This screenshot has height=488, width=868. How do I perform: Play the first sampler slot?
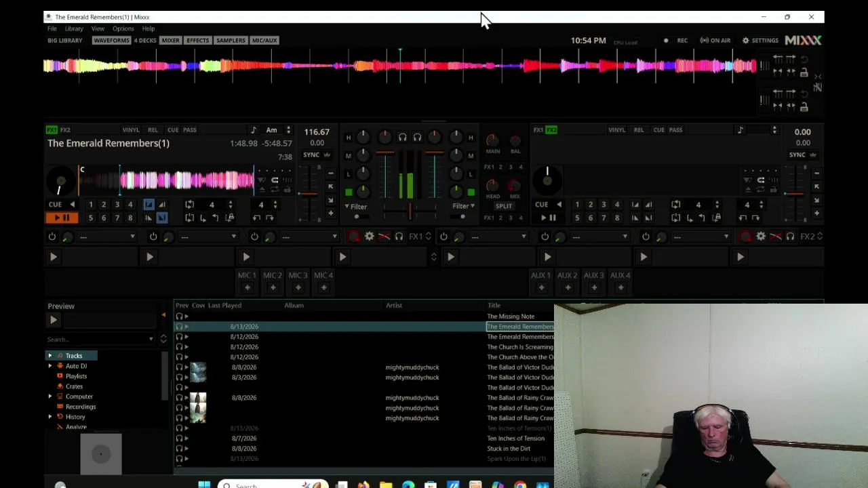pos(54,258)
